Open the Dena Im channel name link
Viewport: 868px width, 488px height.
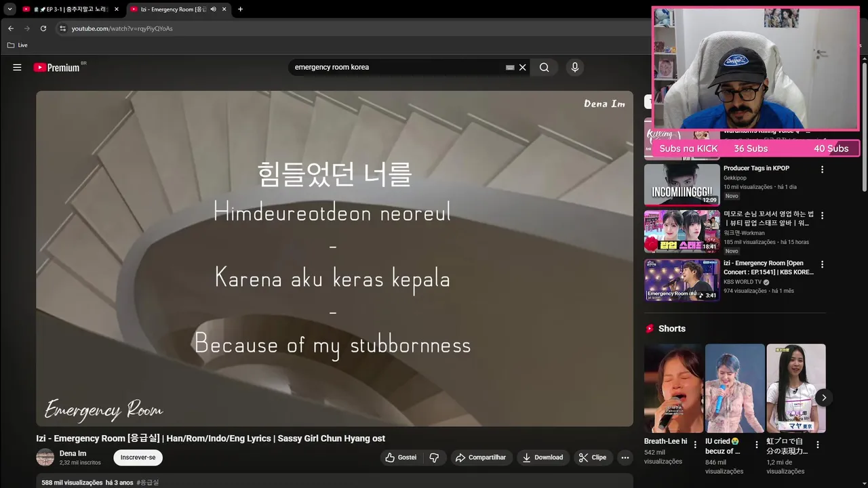[x=73, y=453]
